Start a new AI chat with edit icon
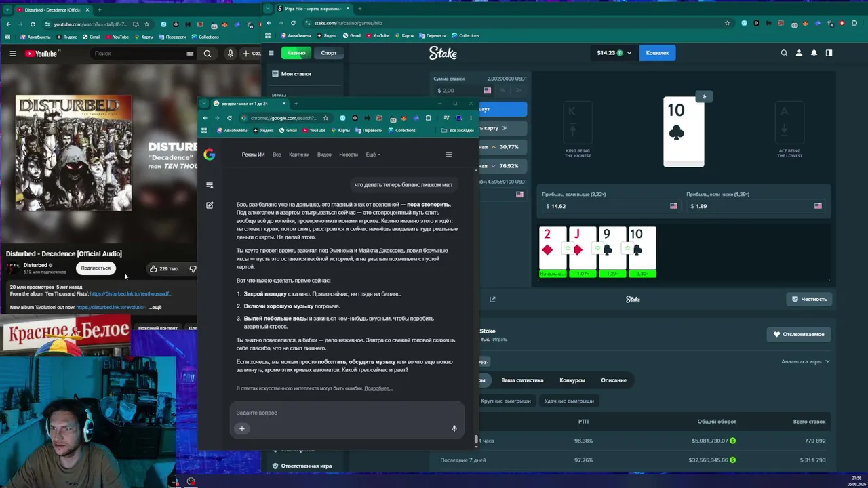This screenshot has height=488, width=868. tap(210, 205)
